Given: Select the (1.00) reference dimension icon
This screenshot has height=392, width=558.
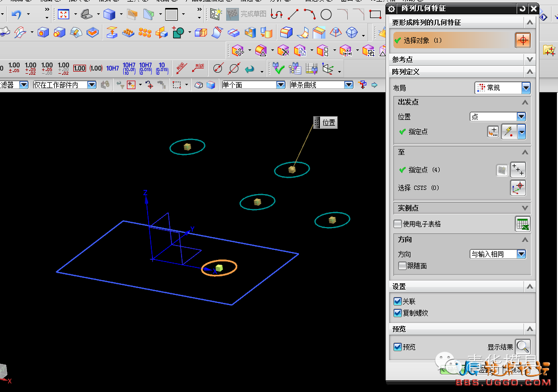Looking at the screenshot, I should [x=96, y=68].
